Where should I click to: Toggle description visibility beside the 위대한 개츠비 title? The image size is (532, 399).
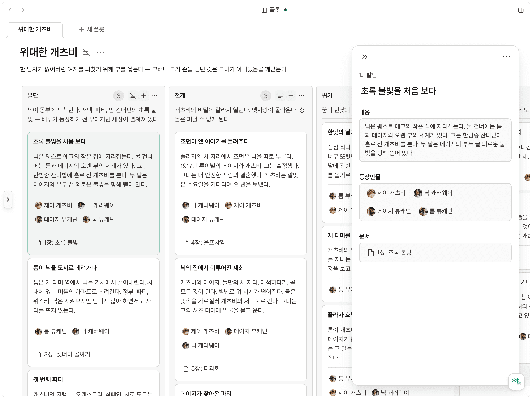[x=86, y=52]
